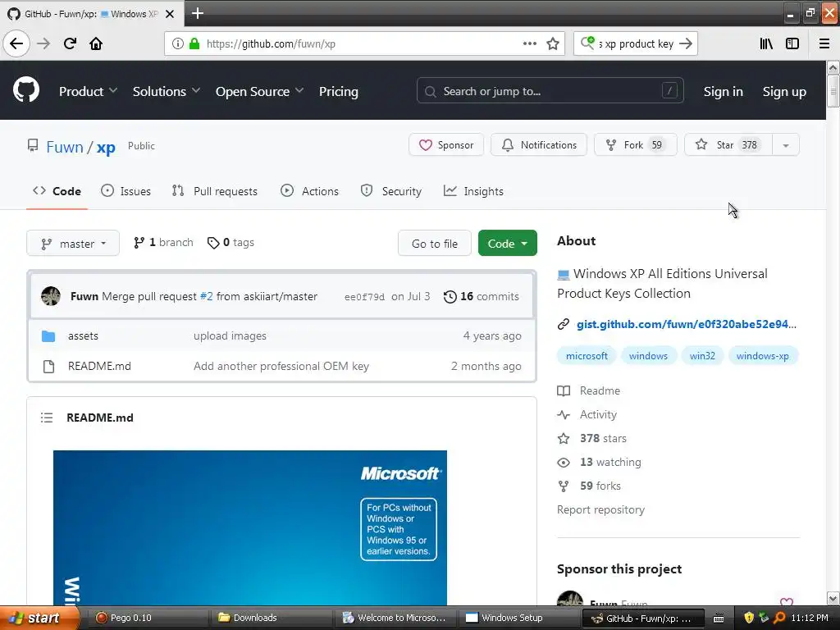840x630 pixels.
Task: Toggle the sidebar view icon
Action: click(792, 43)
